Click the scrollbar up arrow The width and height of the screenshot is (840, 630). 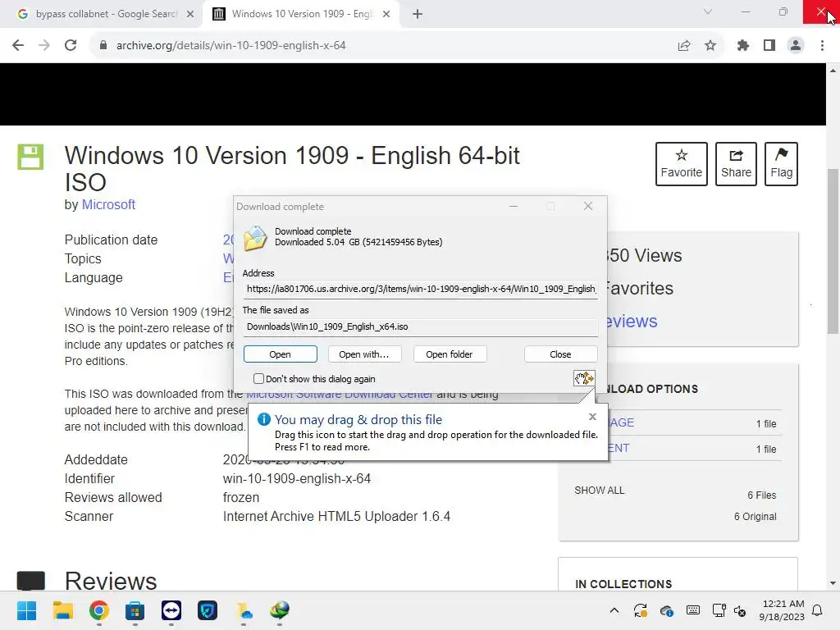pyautogui.click(x=833, y=71)
